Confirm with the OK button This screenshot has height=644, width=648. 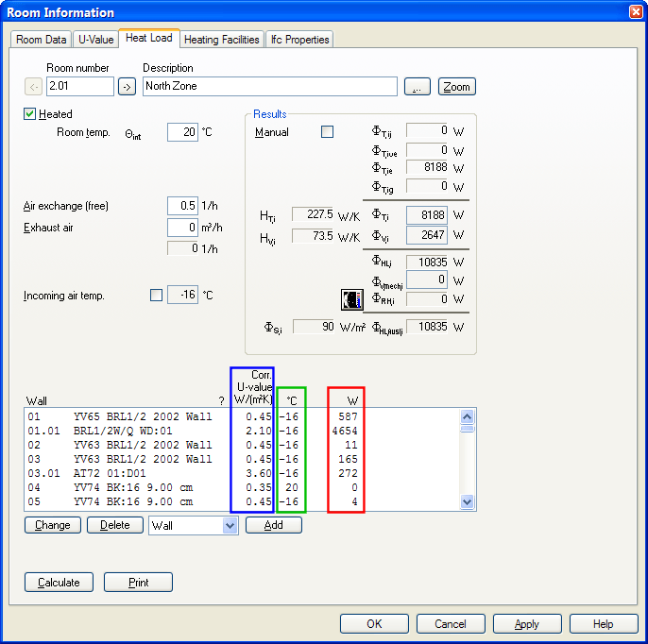tap(374, 624)
